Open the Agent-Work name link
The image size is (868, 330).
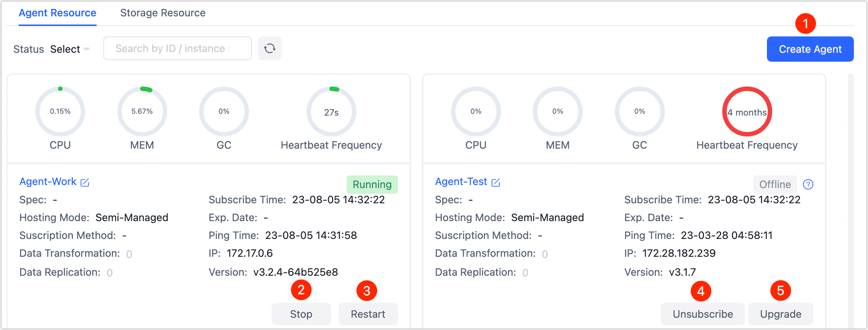pos(48,182)
